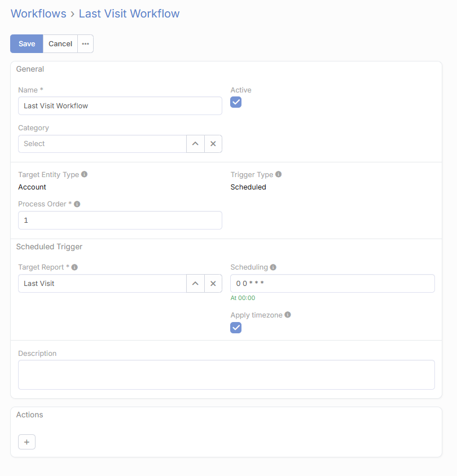
Task: Click into the Description text area
Action: coord(226,374)
